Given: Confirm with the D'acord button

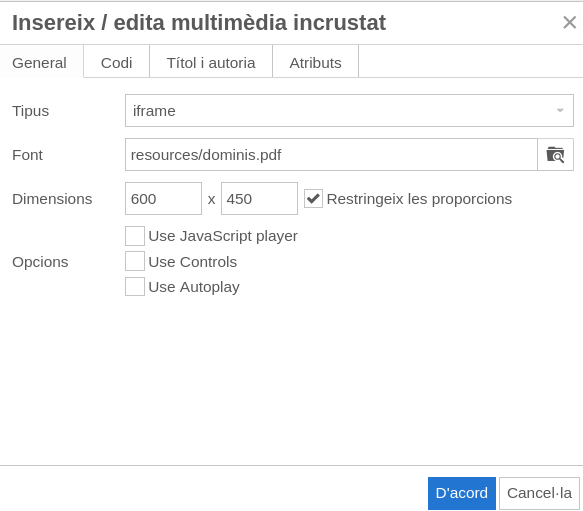Looking at the screenshot, I should (462, 493).
